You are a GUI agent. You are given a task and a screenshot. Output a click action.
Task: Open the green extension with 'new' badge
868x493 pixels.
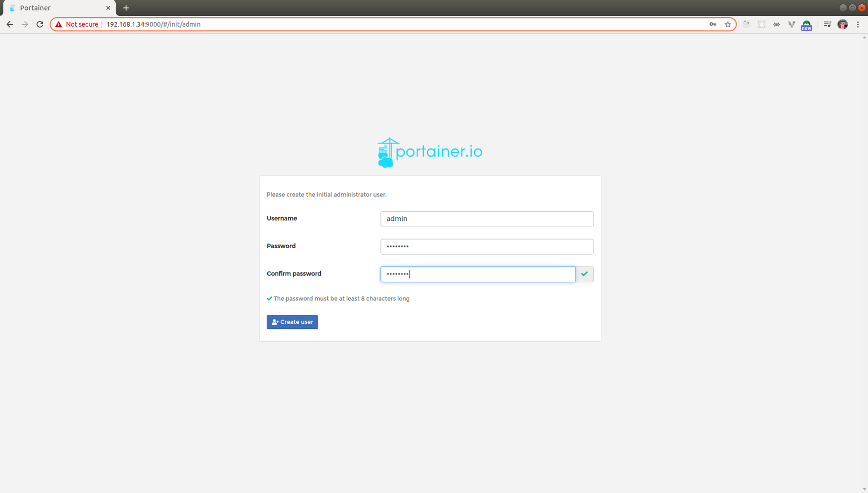pos(806,25)
